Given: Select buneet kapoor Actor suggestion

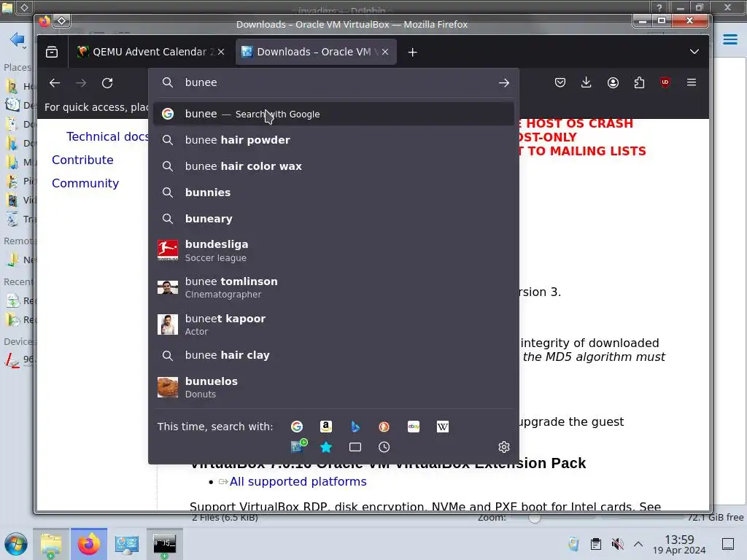Looking at the screenshot, I should point(333,324).
